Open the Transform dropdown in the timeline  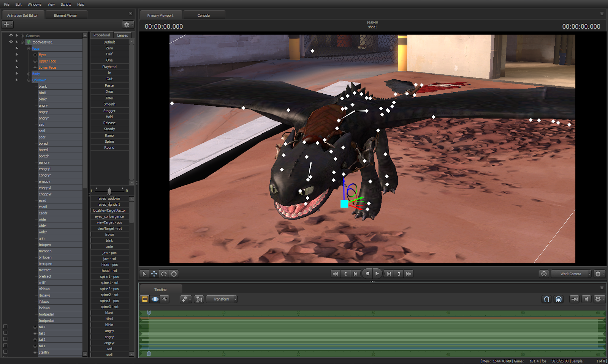pos(222,299)
